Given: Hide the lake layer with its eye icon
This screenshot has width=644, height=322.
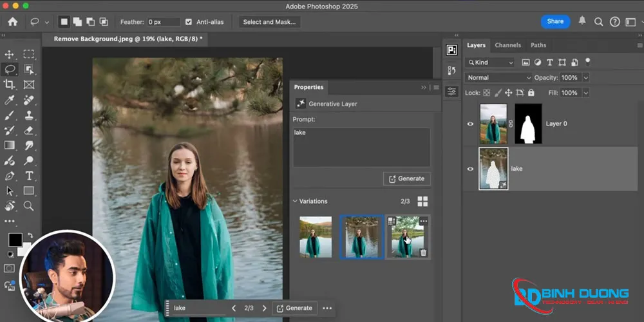Looking at the screenshot, I should coord(471,168).
